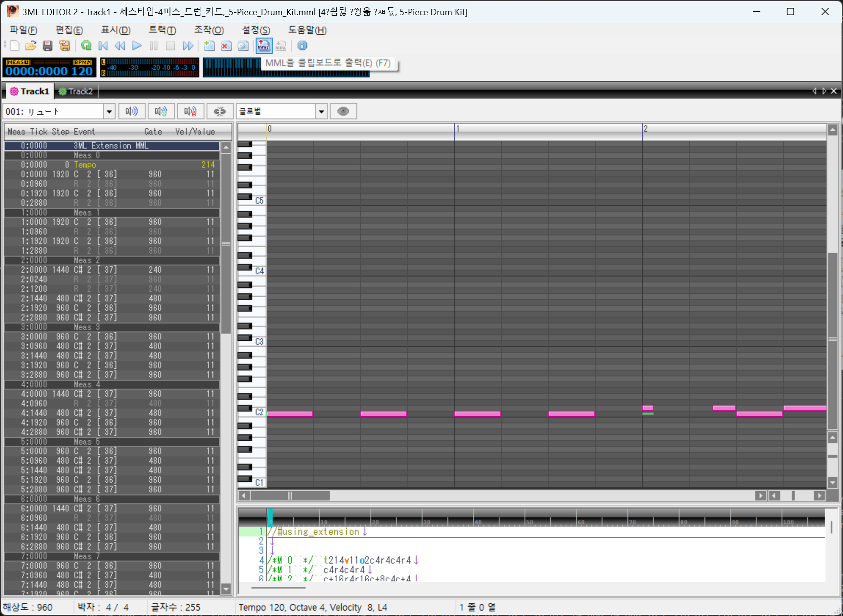
Task: Open the 도움말(H) menu
Action: [307, 30]
